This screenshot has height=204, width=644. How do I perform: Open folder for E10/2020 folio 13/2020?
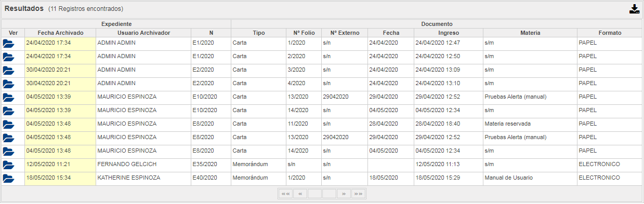point(8,98)
